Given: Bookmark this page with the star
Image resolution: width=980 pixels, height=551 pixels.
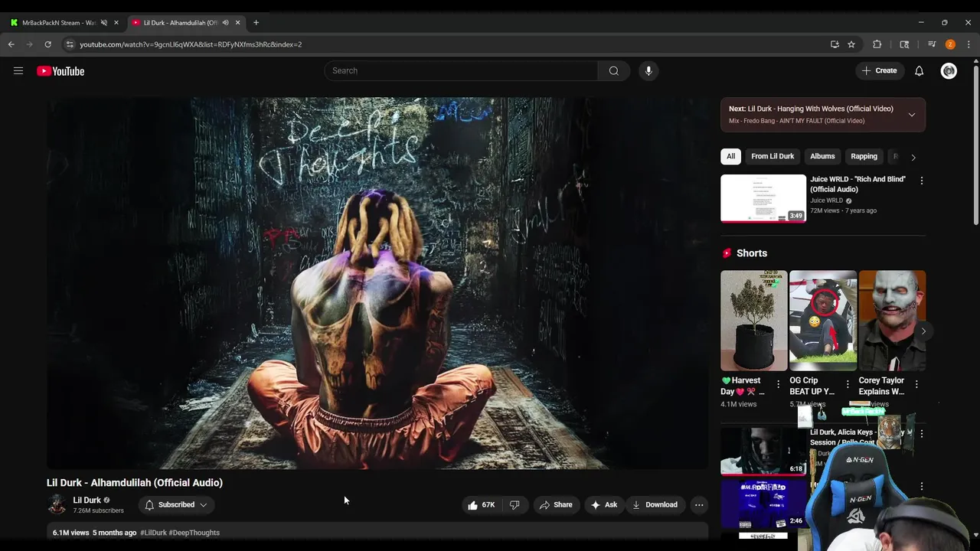Looking at the screenshot, I should (x=851, y=44).
